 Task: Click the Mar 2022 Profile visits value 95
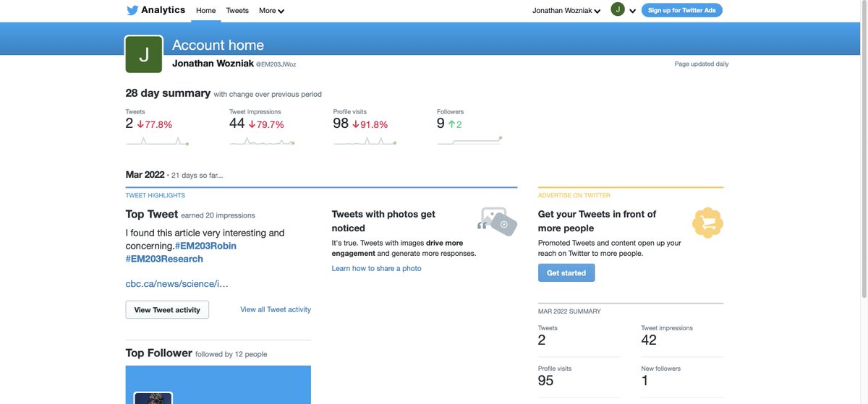546,381
